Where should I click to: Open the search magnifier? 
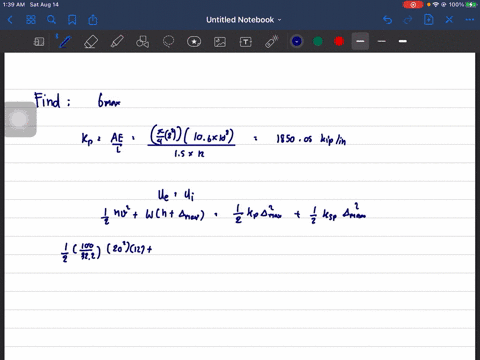tap(51, 20)
